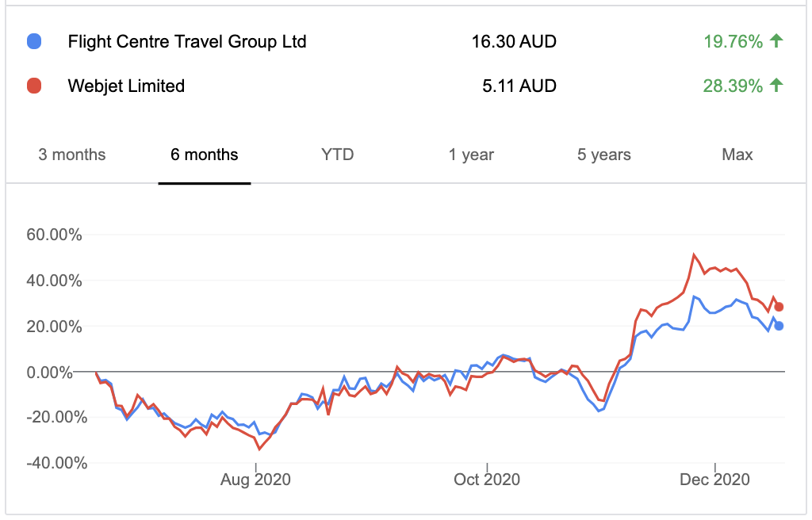812x520 pixels.
Task: Click the red end-point marker on chart
Action: (779, 307)
